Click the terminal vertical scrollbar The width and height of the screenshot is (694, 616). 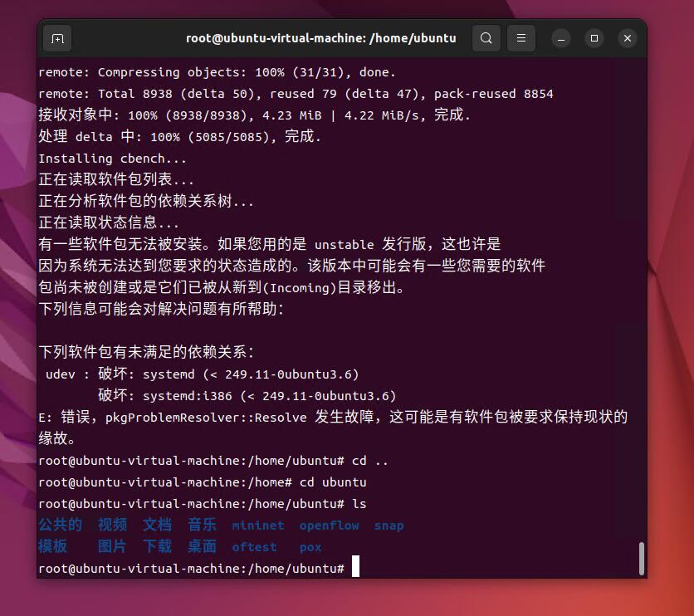point(642,559)
